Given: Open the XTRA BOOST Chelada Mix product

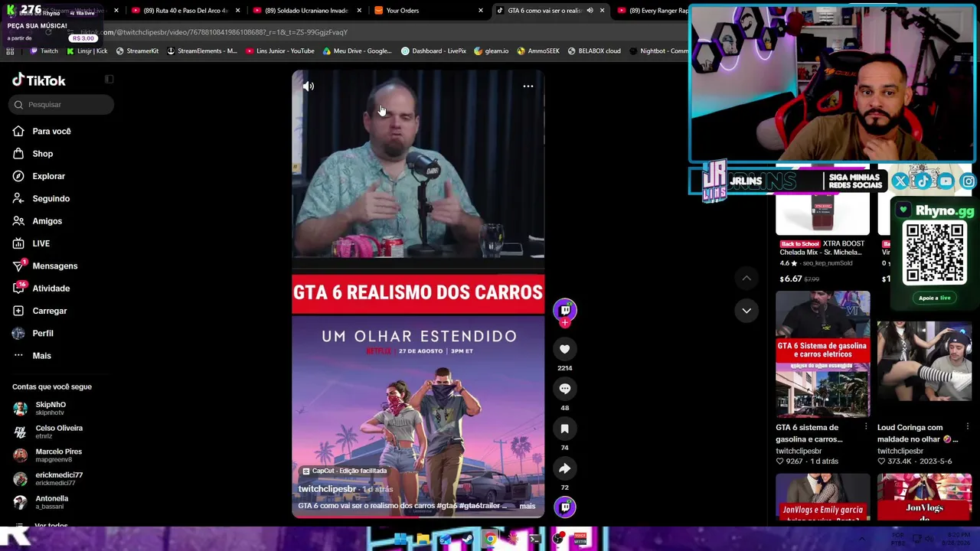Looking at the screenshot, I should pyautogui.click(x=823, y=248).
